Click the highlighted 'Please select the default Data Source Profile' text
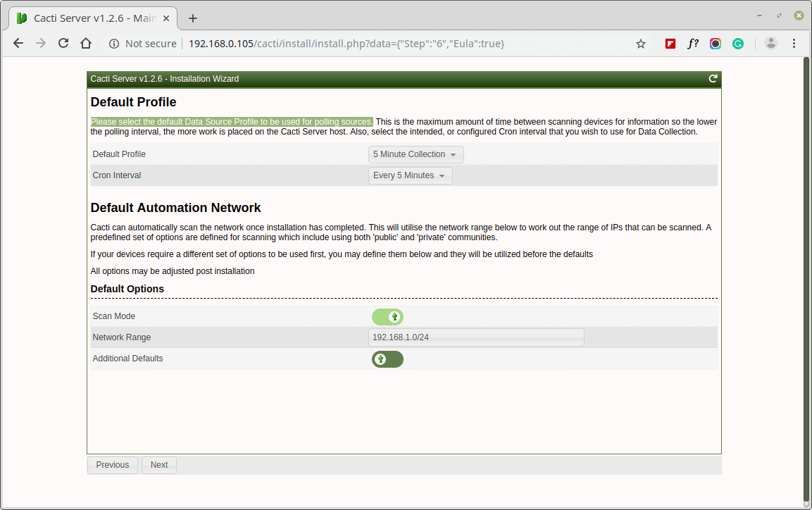The image size is (812, 510). tap(232, 122)
